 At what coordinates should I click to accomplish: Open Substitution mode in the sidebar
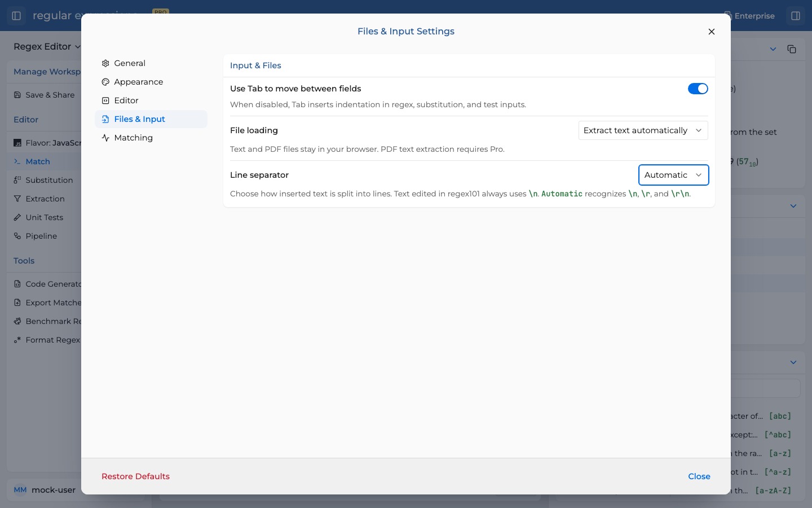[x=45, y=180]
